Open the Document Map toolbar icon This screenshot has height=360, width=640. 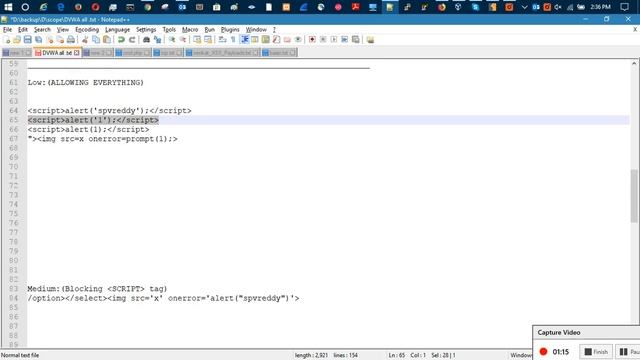point(266,40)
